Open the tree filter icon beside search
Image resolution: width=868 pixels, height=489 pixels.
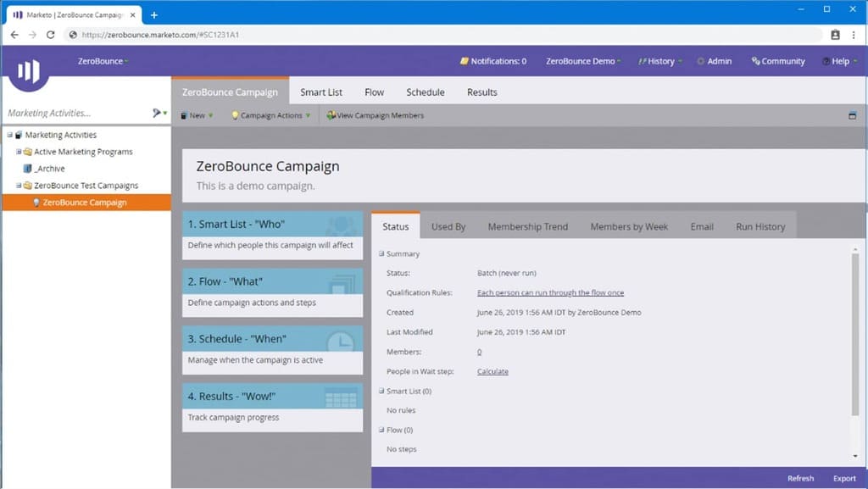point(157,113)
